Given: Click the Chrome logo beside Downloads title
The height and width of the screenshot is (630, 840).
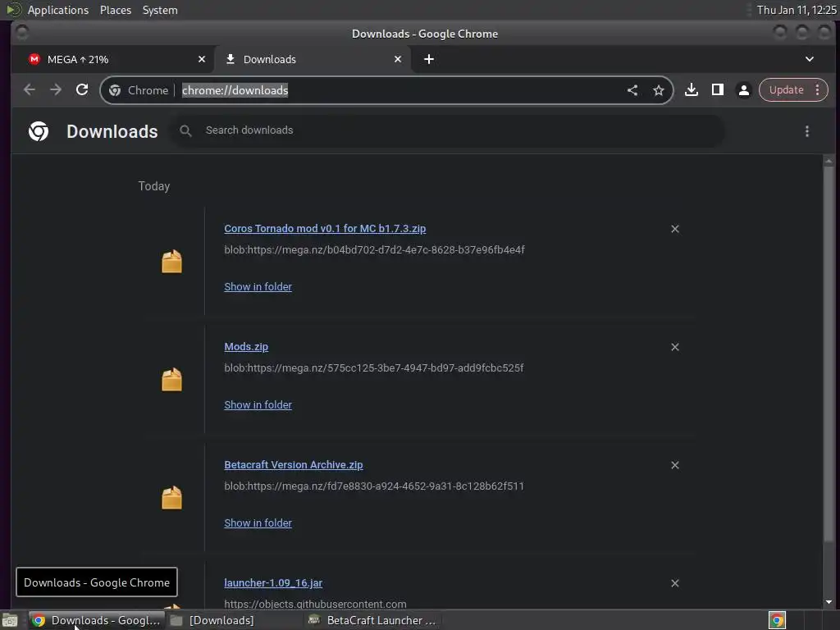Looking at the screenshot, I should click(39, 131).
